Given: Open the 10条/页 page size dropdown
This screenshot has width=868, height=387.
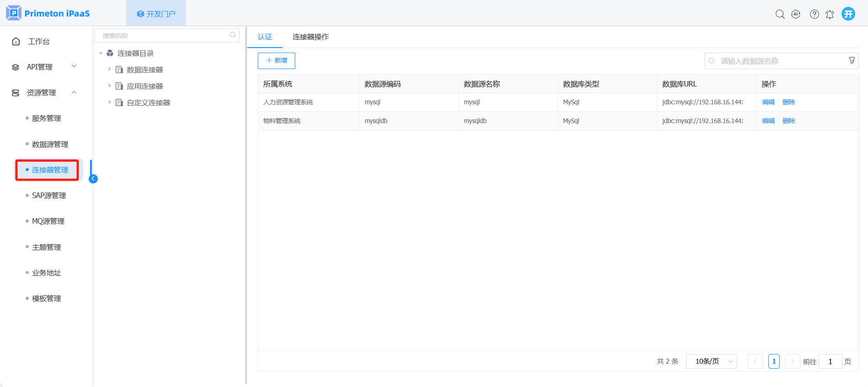Looking at the screenshot, I should 711,361.
